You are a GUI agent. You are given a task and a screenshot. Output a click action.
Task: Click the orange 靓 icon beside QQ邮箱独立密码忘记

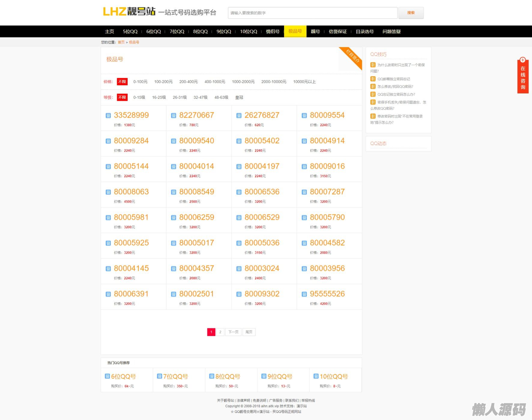tap(373, 79)
